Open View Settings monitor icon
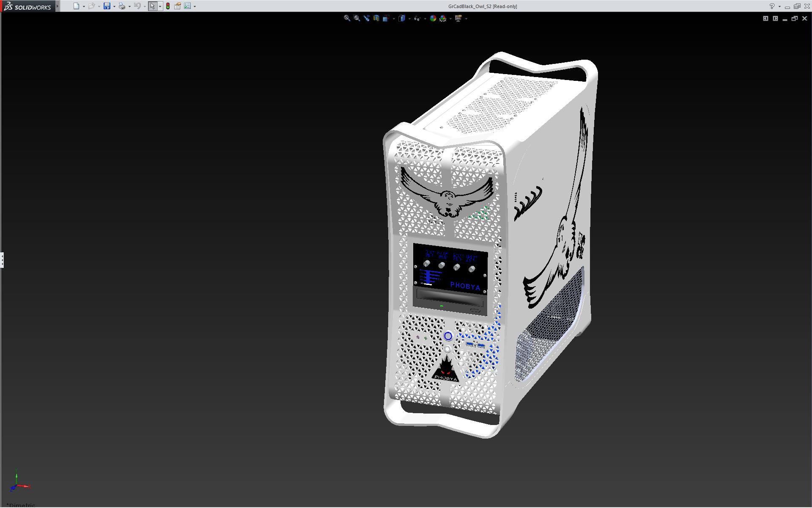The width and height of the screenshot is (812, 508). (x=458, y=18)
